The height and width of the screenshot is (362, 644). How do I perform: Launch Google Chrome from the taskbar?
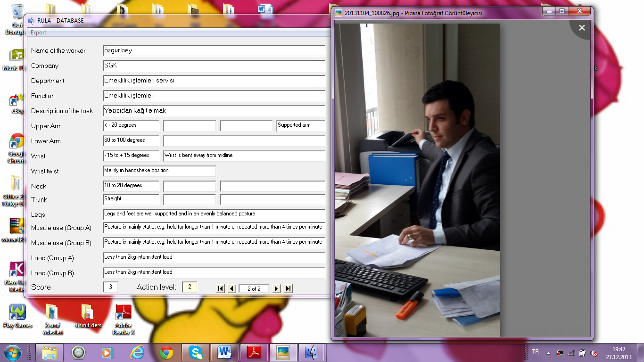(166, 353)
